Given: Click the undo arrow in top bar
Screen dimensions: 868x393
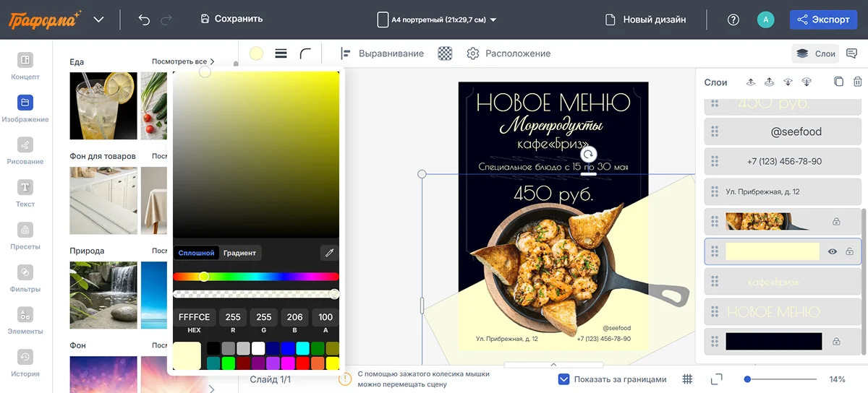Looking at the screenshot, I should 144,20.
